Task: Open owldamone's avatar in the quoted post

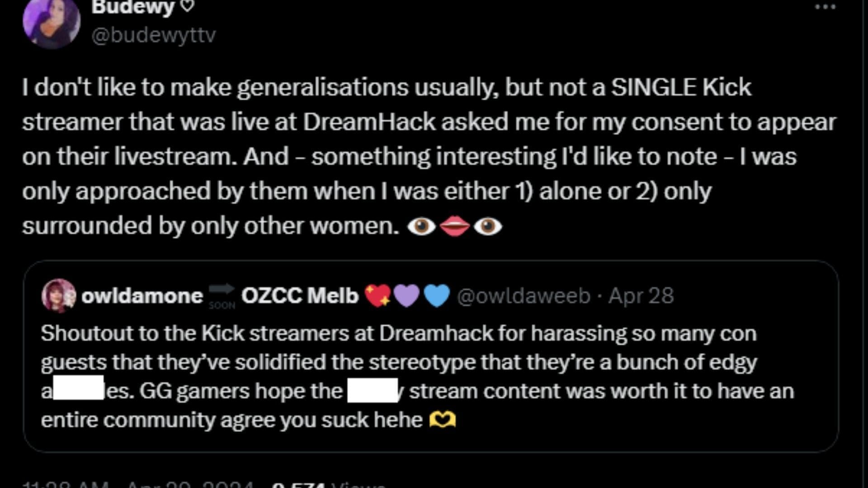Action: [58, 296]
